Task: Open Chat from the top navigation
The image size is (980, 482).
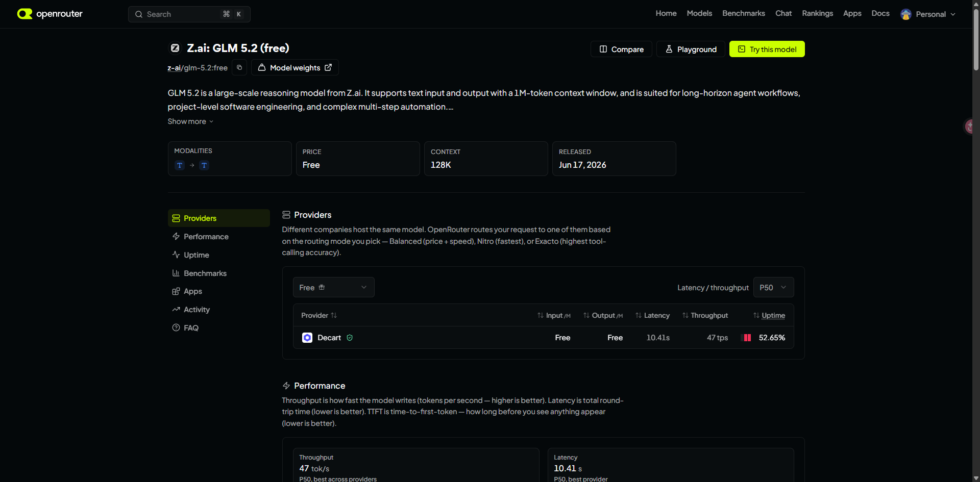Action: click(783, 13)
